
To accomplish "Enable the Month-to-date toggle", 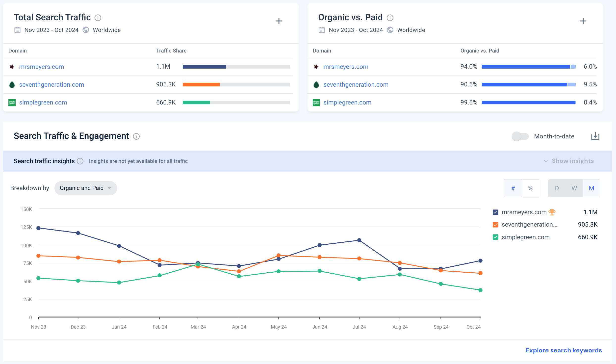I will point(520,136).
